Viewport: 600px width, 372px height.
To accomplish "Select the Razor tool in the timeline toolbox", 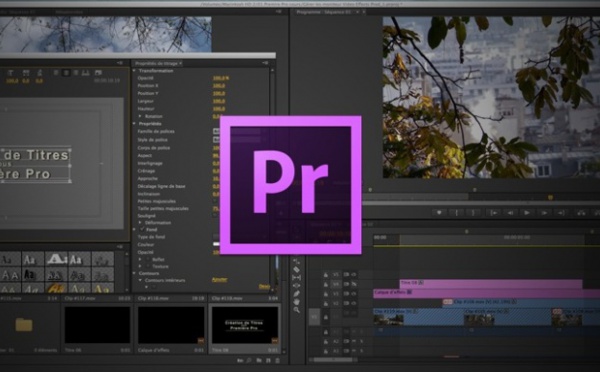I will click(296, 269).
